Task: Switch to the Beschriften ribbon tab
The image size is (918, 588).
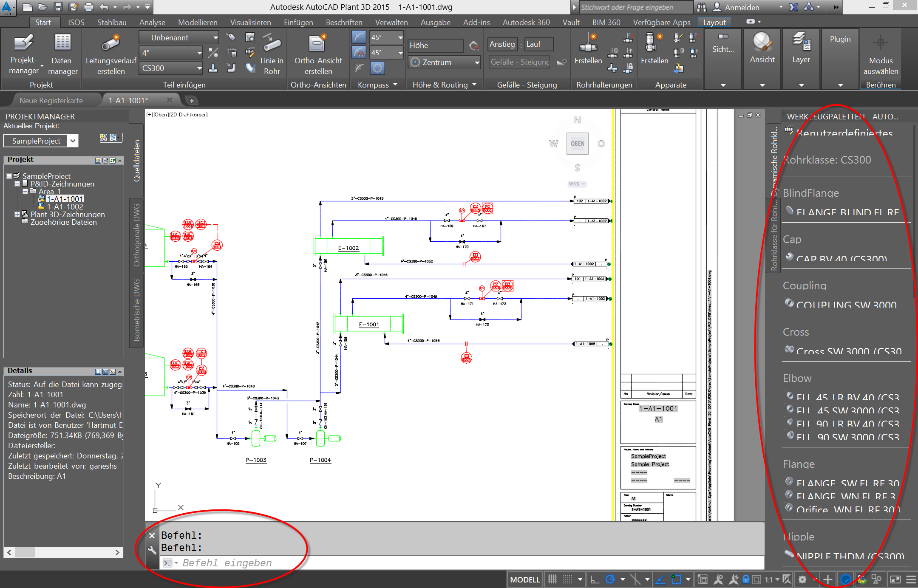Action: 344,22
